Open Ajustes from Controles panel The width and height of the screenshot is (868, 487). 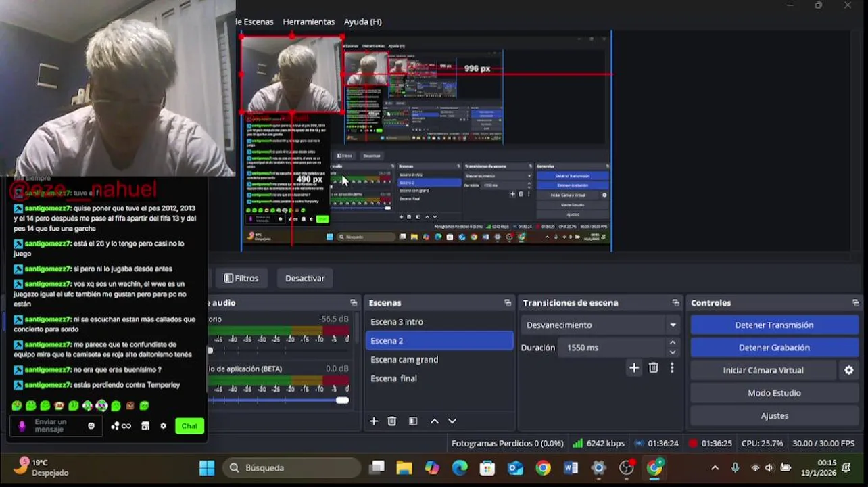pyautogui.click(x=774, y=416)
